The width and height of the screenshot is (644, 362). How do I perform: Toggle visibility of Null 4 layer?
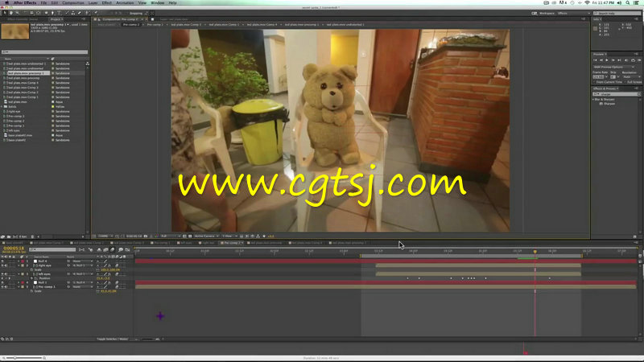tap(2, 261)
